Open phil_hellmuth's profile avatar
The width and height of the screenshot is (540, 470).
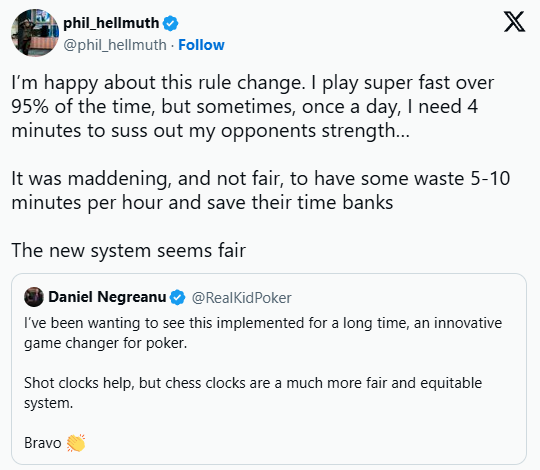click(x=35, y=33)
